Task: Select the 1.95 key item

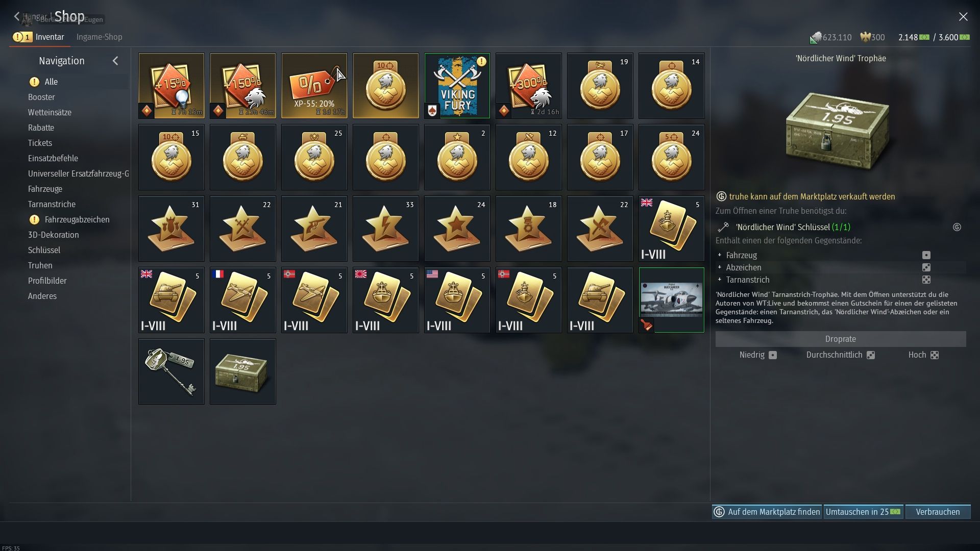Action: [171, 371]
